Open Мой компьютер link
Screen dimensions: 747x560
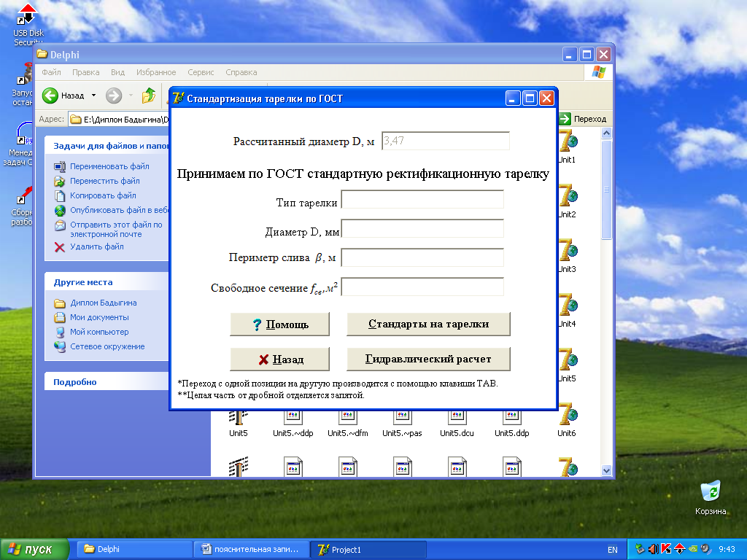99,332
